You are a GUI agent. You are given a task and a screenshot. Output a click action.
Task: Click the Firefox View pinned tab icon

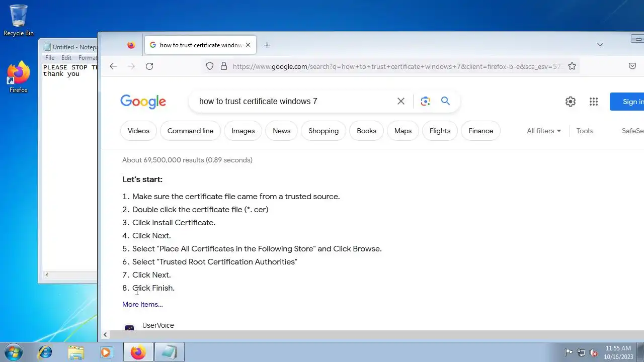[x=131, y=45]
